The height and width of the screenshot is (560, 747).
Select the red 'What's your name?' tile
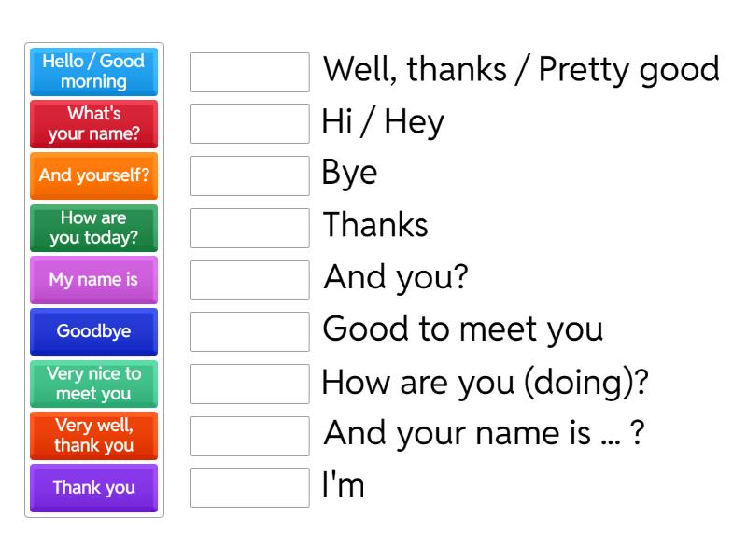coord(93,123)
